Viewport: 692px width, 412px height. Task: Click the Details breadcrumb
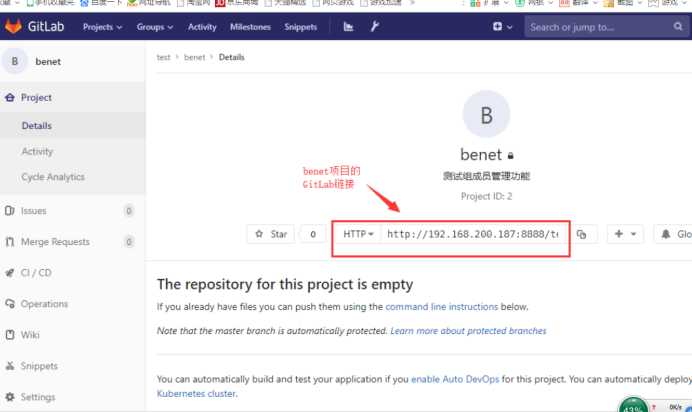pos(231,57)
